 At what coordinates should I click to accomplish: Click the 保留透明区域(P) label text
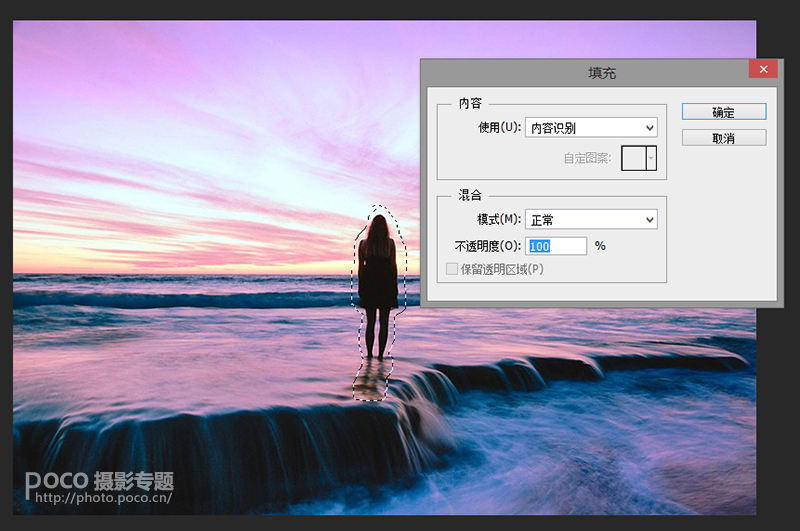(502, 269)
